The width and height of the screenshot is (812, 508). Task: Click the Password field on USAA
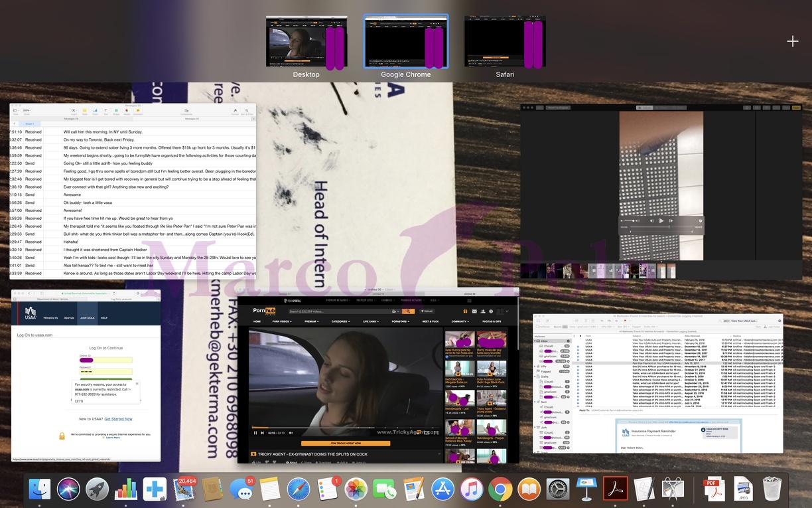pyautogui.click(x=106, y=372)
